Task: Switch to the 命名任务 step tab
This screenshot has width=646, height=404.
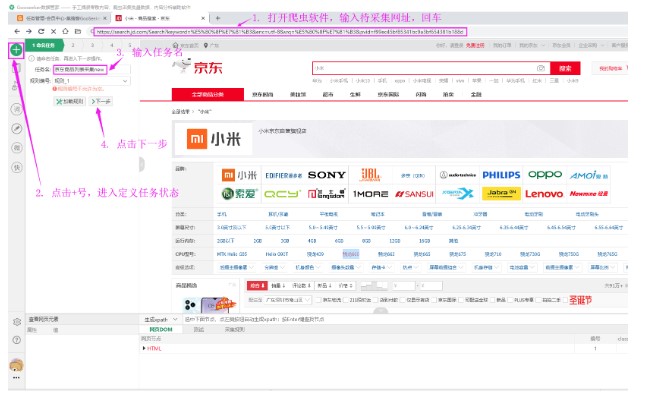Action: pos(45,45)
